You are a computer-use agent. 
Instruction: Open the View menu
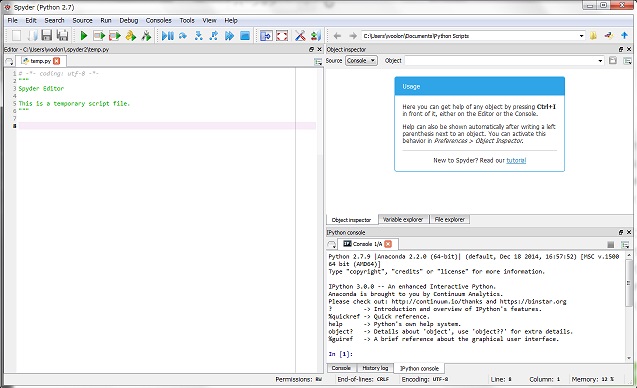click(209, 20)
